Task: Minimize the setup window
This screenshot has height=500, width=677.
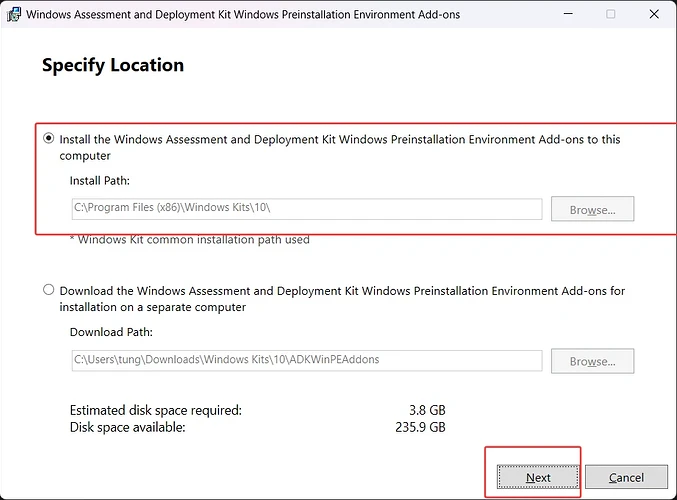Action: point(566,14)
